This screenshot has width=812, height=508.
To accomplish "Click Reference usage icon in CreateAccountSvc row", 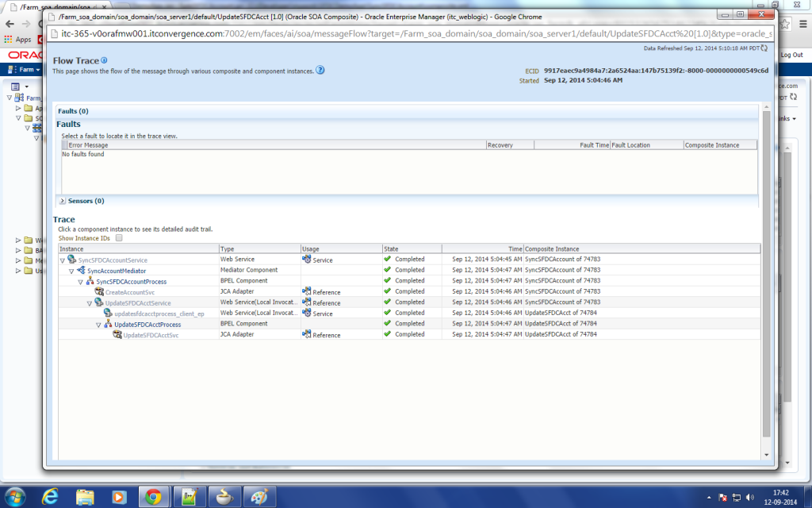I will 307,292.
